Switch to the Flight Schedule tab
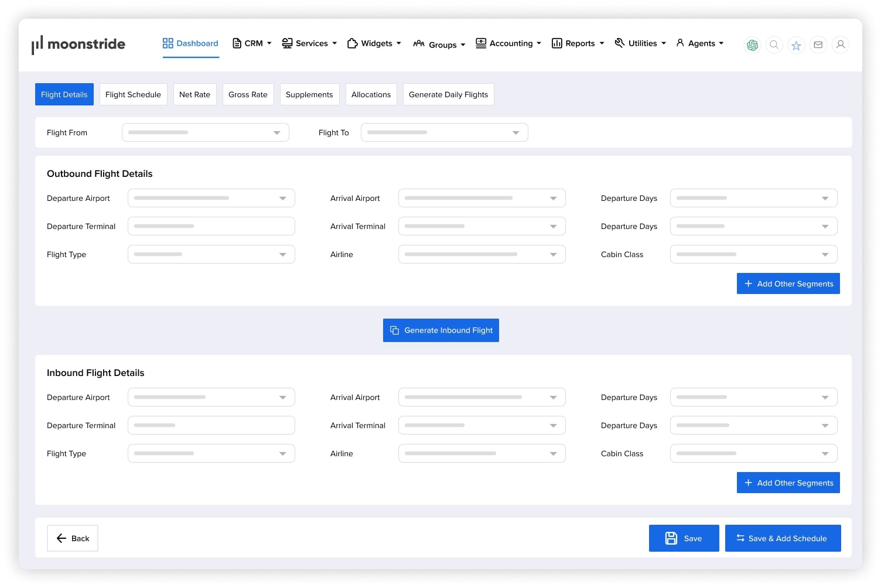Screen dimensions: 881x588 (133, 94)
